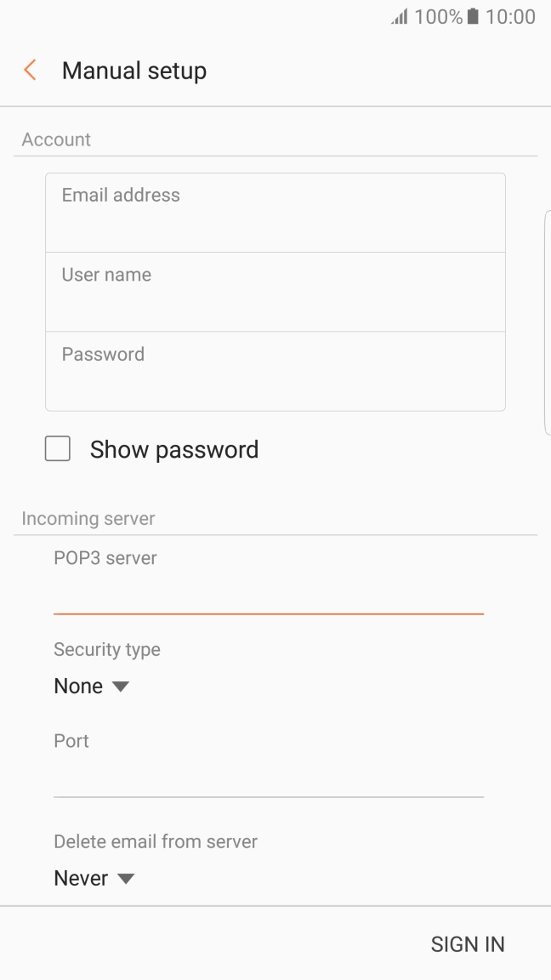Focus the Email address field
551x980 pixels.
(x=275, y=213)
